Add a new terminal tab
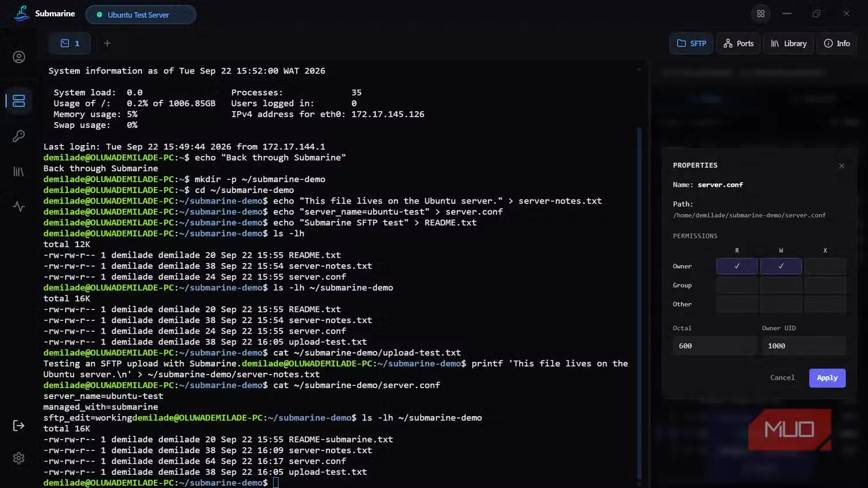Viewport: 868px width, 488px height. pos(107,43)
